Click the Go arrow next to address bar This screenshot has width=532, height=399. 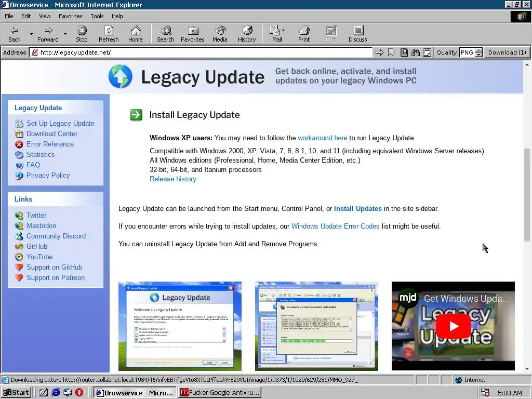[x=379, y=52]
